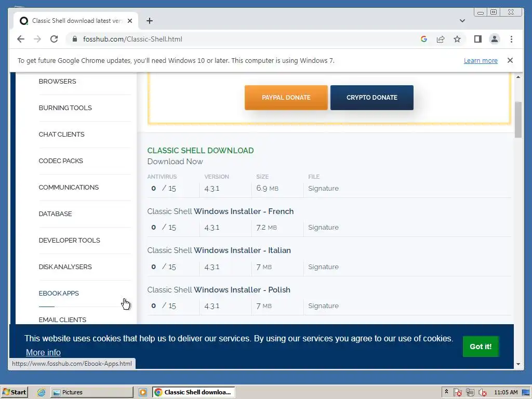
Task: Expand the tab search dropdown arrow
Action: (x=462, y=21)
